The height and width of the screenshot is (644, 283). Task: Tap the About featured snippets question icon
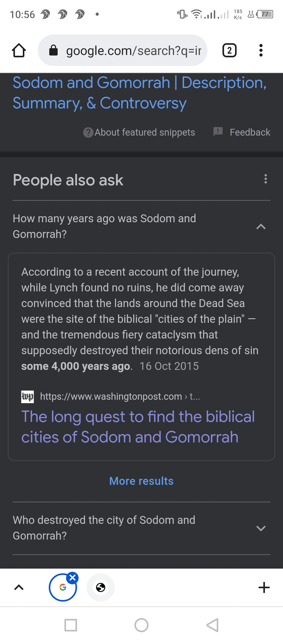click(x=88, y=132)
